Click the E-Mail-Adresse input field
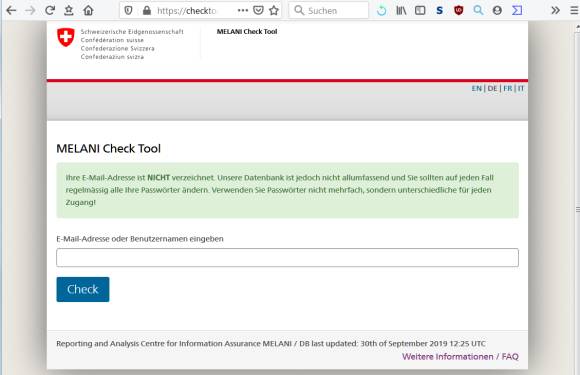This screenshot has width=580, height=375. tap(287, 258)
